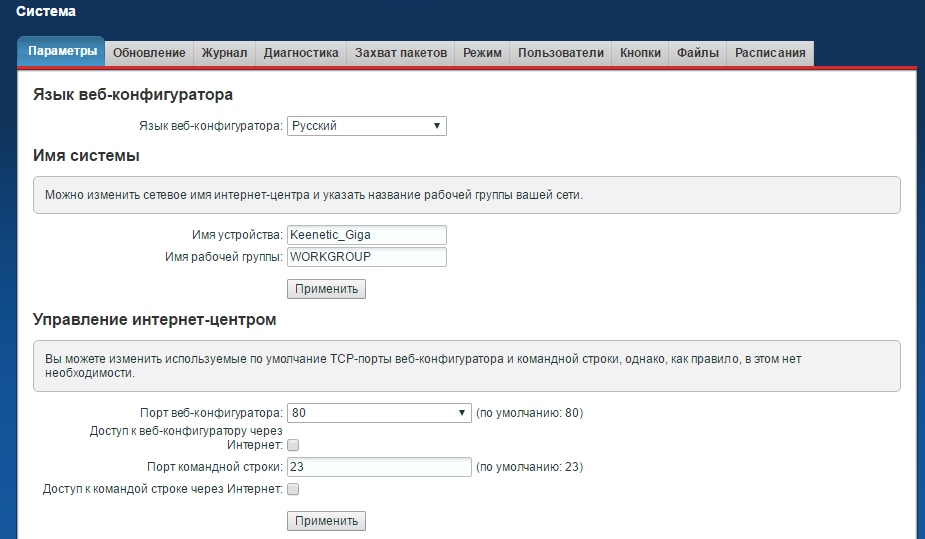The width and height of the screenshot is (925, 539).
Task: Focus the Имя устройства field with Keenetic_Giga
Action: [x=366, y=235]
